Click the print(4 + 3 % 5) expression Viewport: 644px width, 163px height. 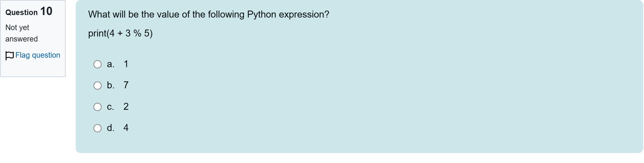(x=120, y=34)
